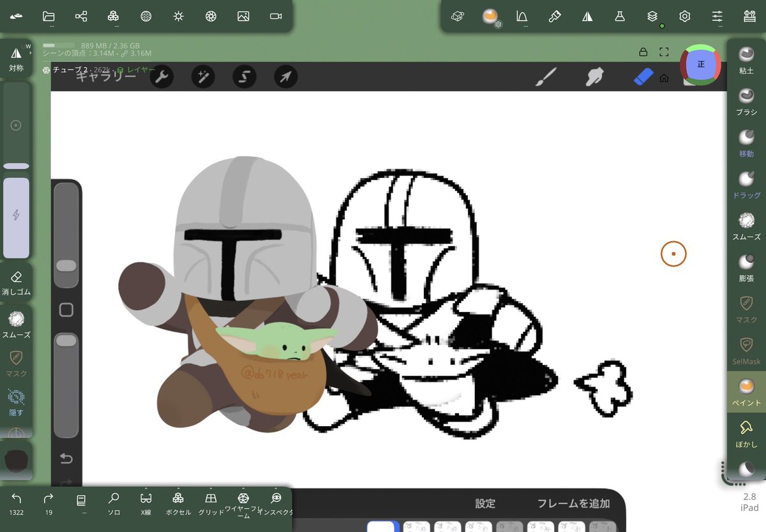766x532 pixels.
Task: Toggle the グリッド grid display
Action: click(211, 503)
